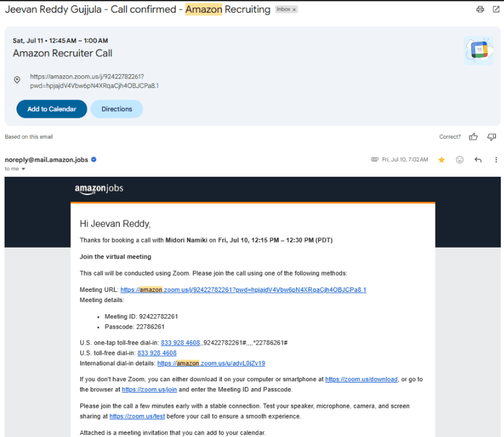
Task: Click the amazon jobs logo
Action: click(x=99, y=189)
